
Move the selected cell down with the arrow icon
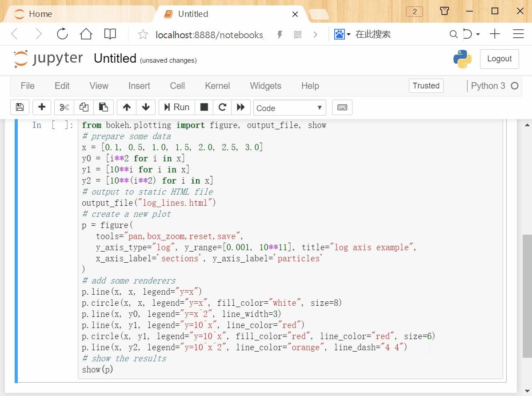pyautogui.click(x=146, y=108)
